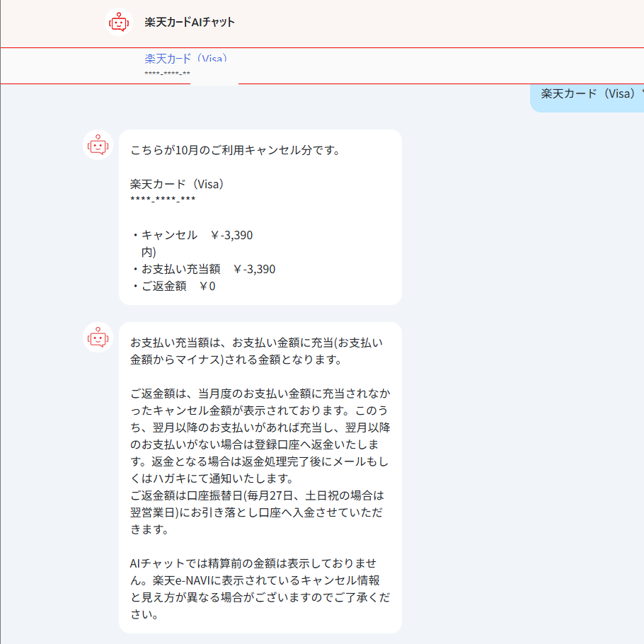Click the sentence mentioning 口座振替日(毎月27日
Screen dimensions: 644x644
(259, 495)
